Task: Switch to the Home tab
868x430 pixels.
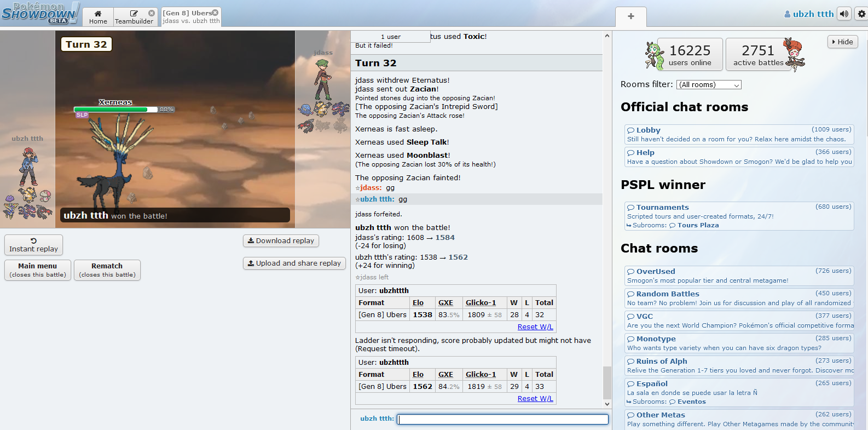Action: tap(98, 17)
